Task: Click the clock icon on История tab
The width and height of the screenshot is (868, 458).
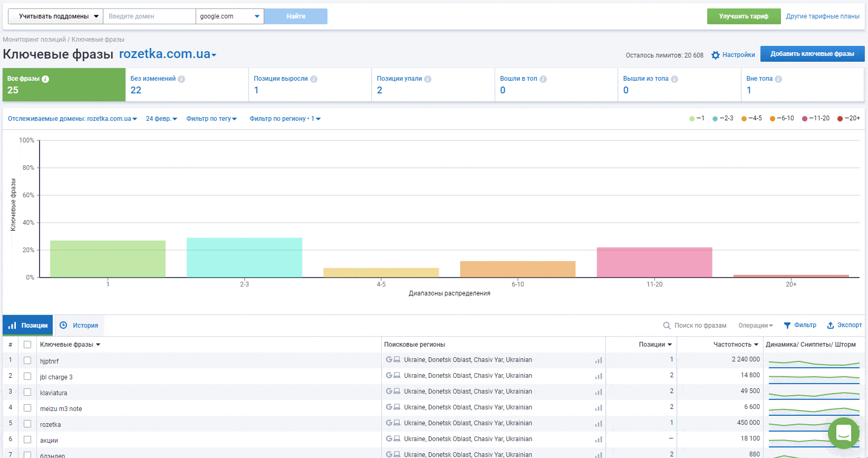Action: pos(63,326)
